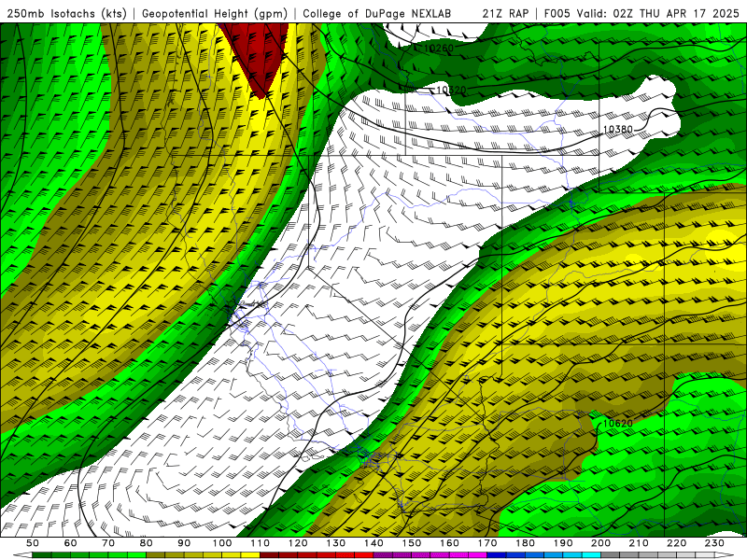Click the 210 value on the color scale
Image resolution: width=747 pixels, height=560 pixels.
[639, 543]
